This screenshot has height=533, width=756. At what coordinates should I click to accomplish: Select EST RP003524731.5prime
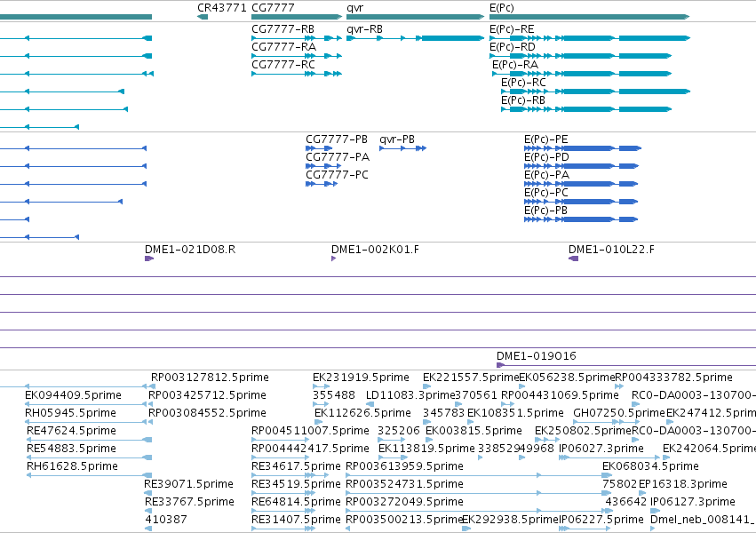(404, 484)
